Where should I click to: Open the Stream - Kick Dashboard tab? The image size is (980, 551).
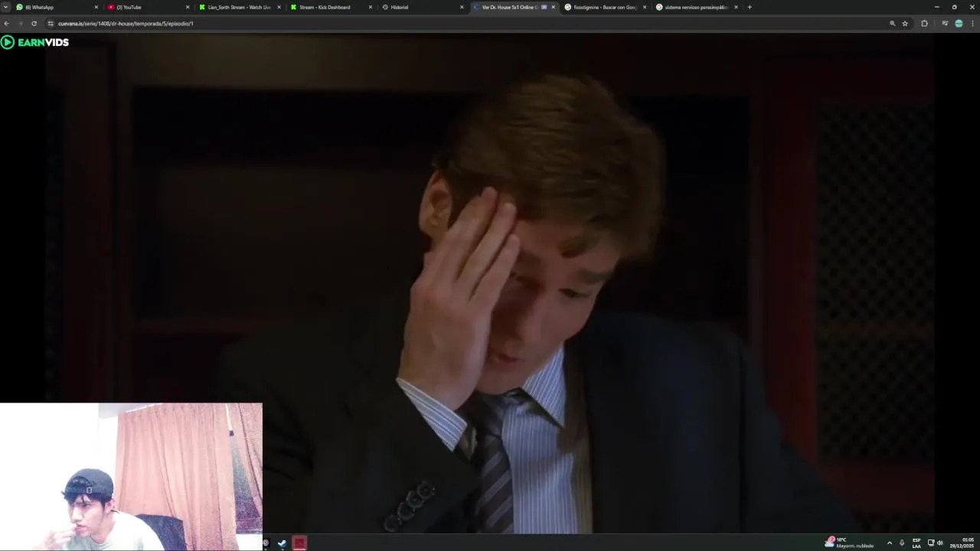[x=331, y=7]
